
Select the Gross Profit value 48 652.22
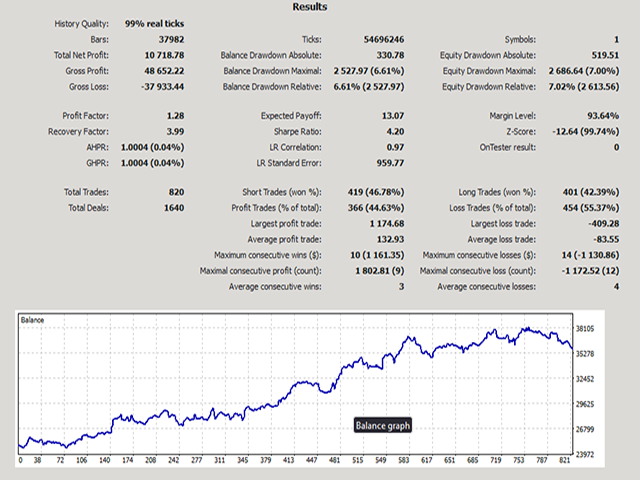click(x=164, y=71)
